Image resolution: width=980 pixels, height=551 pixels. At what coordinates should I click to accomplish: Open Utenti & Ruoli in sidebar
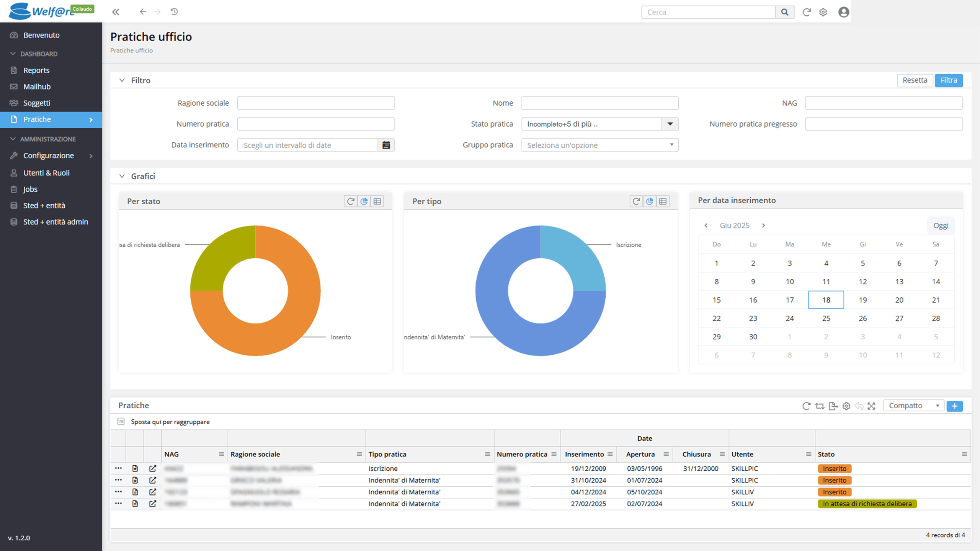tap(51, 173)
